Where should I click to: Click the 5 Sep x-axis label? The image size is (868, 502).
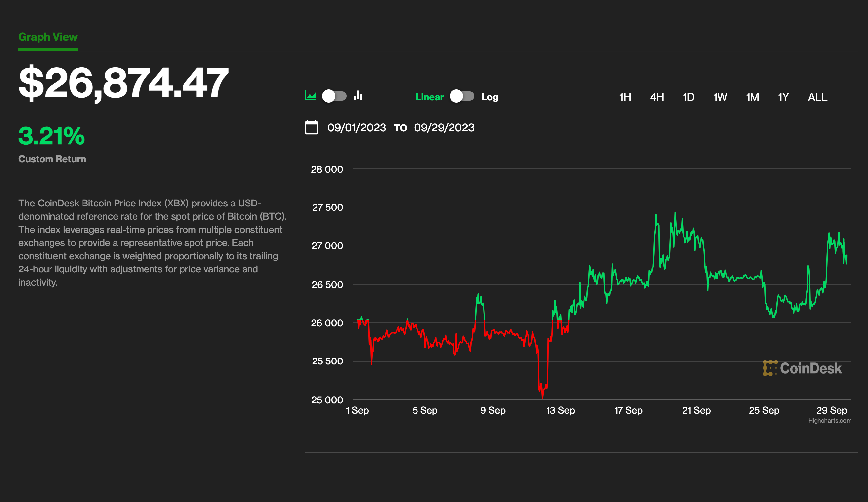click(x=425, y=410)
